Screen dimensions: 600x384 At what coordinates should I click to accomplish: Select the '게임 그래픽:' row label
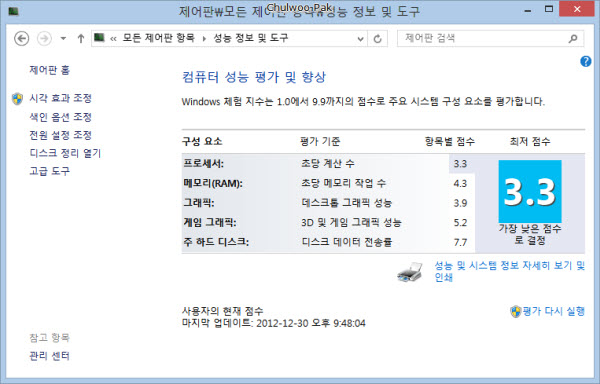pyautogui.click(x=210, y=222)
